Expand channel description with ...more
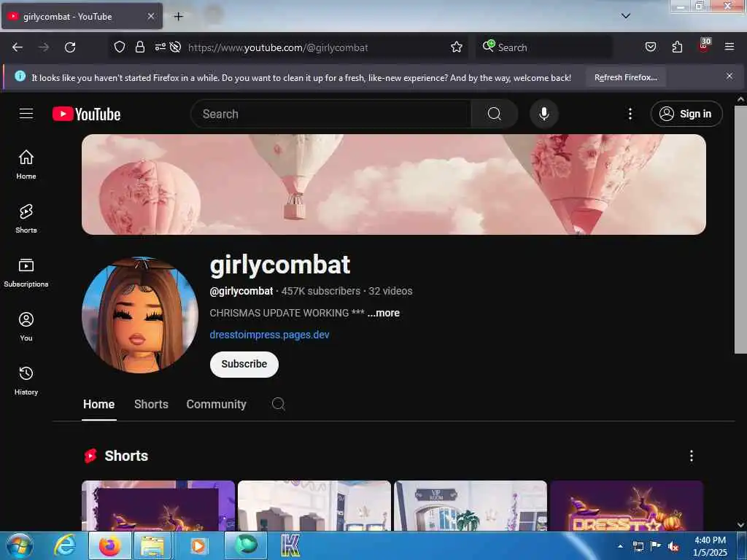 pyautogui.click(x=384, y=313)
